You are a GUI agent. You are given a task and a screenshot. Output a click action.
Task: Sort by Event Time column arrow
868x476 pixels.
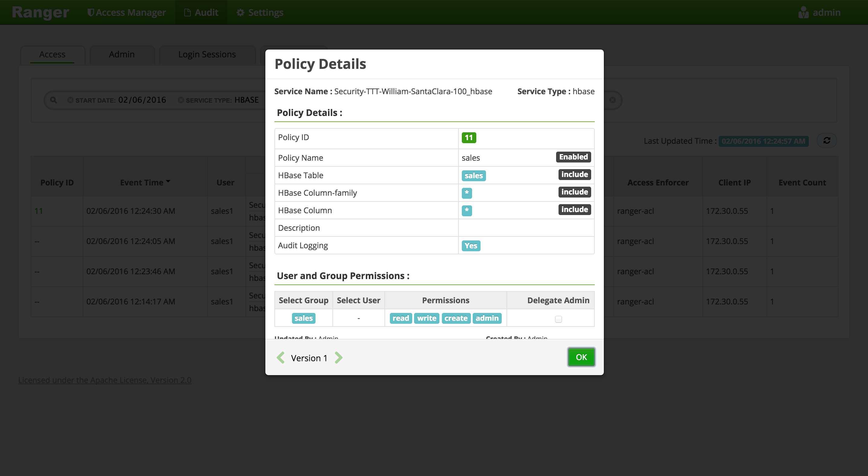tap(168, 182)
